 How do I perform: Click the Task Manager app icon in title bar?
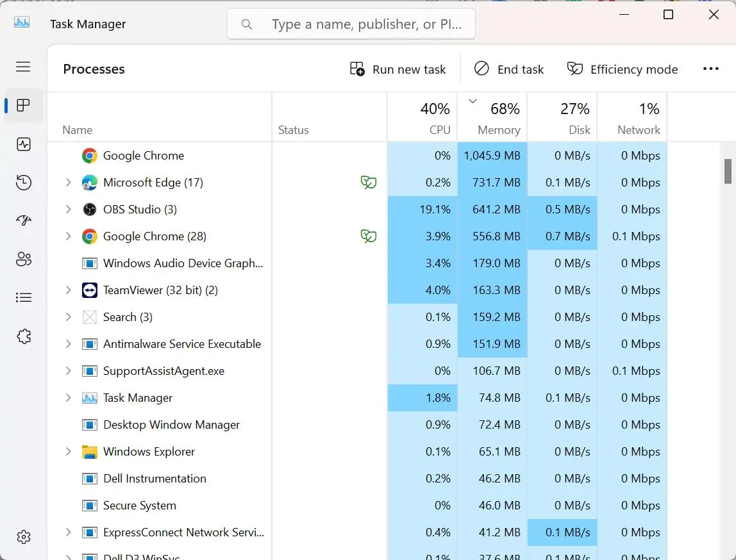pos(22,22)
